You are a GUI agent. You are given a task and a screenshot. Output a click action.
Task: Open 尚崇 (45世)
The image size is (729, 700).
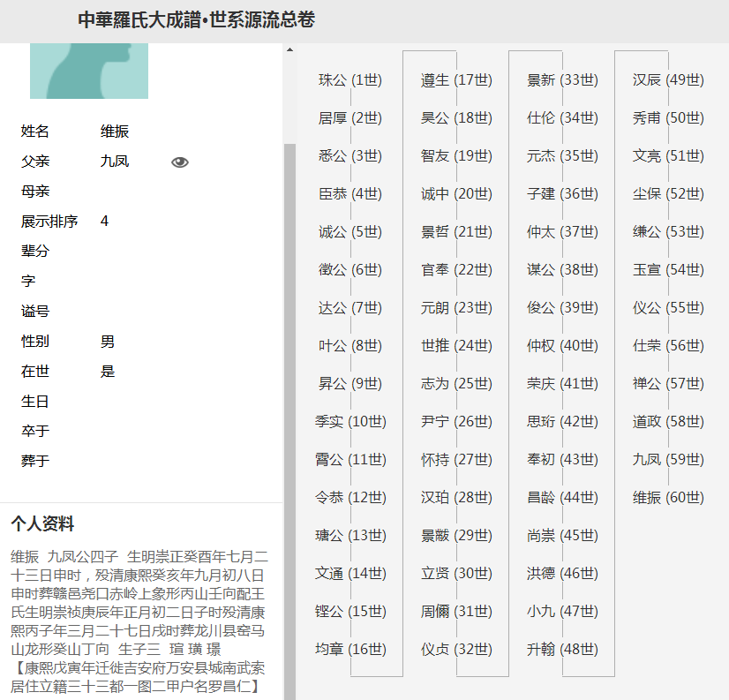562,535
